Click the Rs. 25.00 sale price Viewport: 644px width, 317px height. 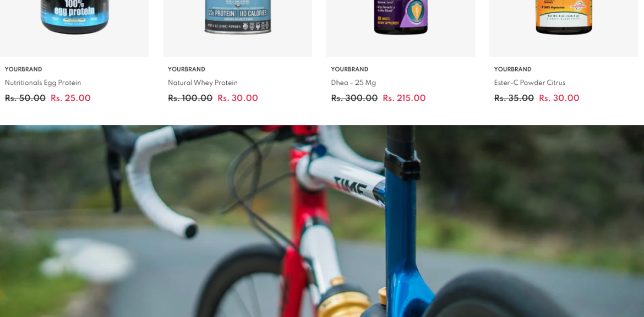coord(70,98)
